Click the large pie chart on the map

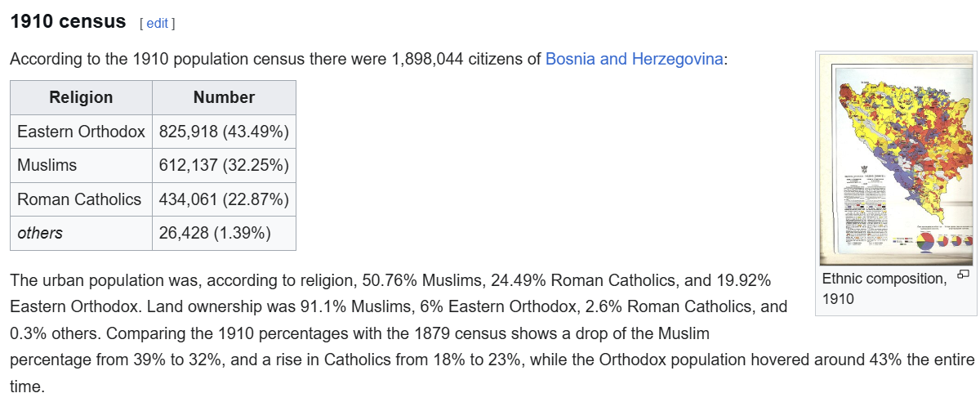925,240
